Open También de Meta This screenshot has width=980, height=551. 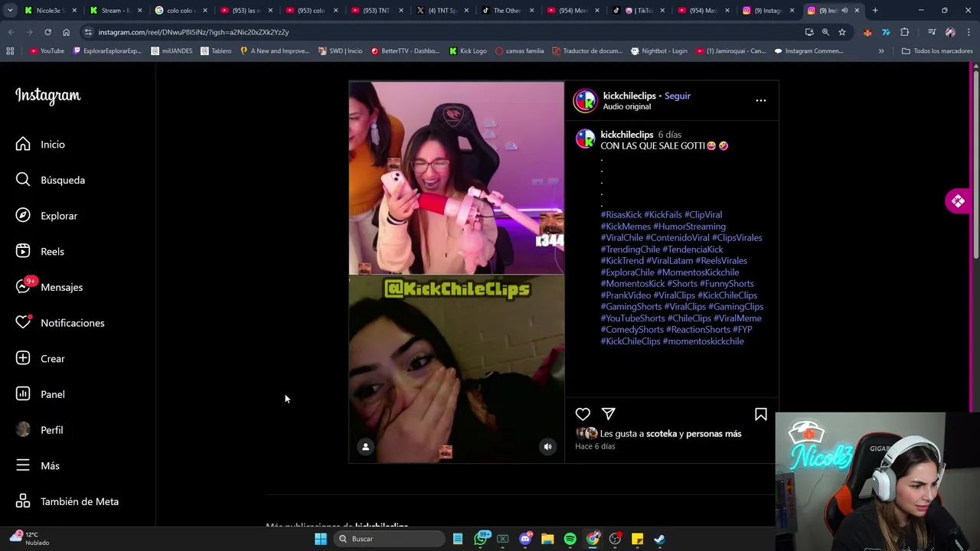click(67, 501)
